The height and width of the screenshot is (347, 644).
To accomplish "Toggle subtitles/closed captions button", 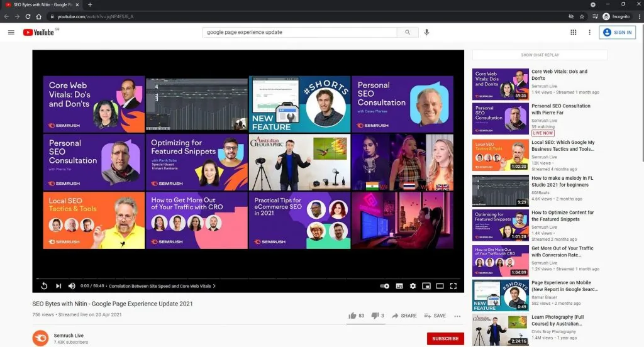I will [399, 286].
